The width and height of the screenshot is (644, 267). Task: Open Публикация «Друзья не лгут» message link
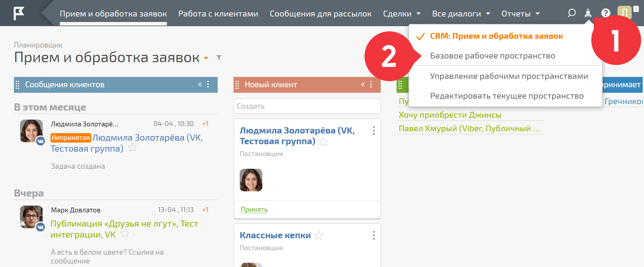(x=124, y=229)
